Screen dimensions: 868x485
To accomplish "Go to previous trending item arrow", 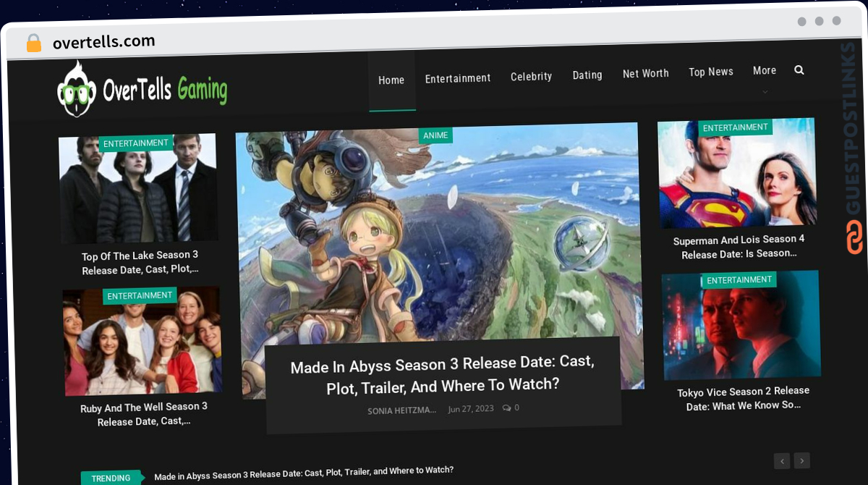I will coord(782,460).
